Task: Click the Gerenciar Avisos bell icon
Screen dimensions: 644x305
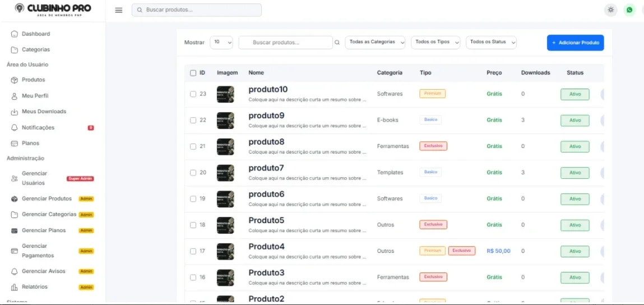Action: 15,271
